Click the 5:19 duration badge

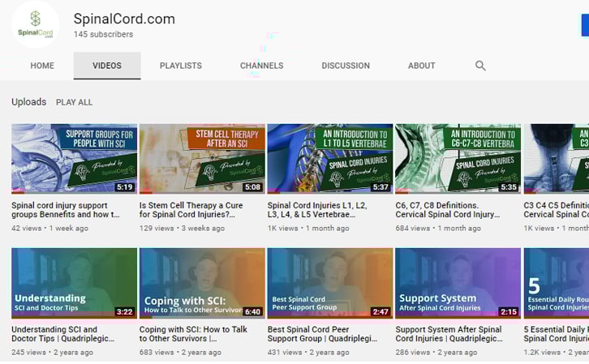coord(125,187)
